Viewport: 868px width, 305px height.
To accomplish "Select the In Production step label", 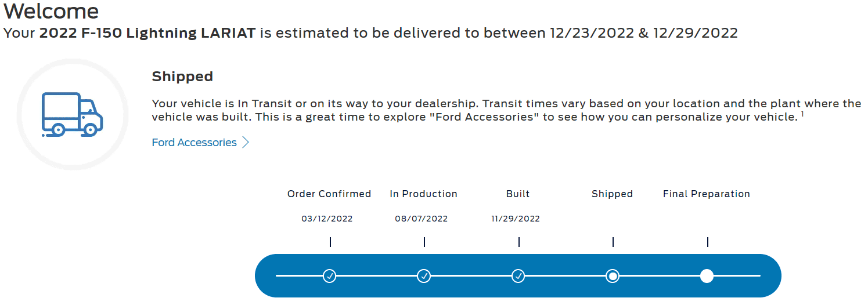I will 424,194.
